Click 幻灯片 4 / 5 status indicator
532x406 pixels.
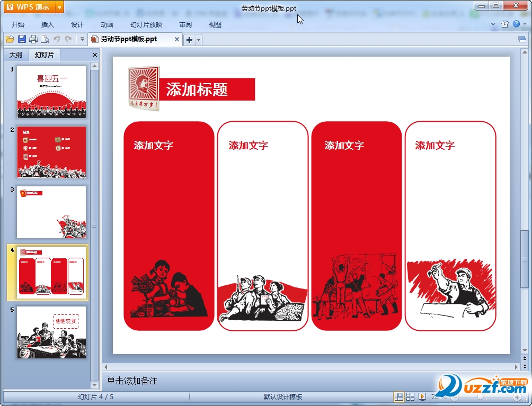click(96, 397)
